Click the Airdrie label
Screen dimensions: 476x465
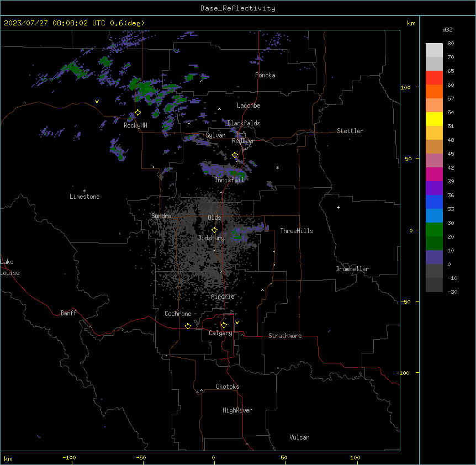click(223, 297)
